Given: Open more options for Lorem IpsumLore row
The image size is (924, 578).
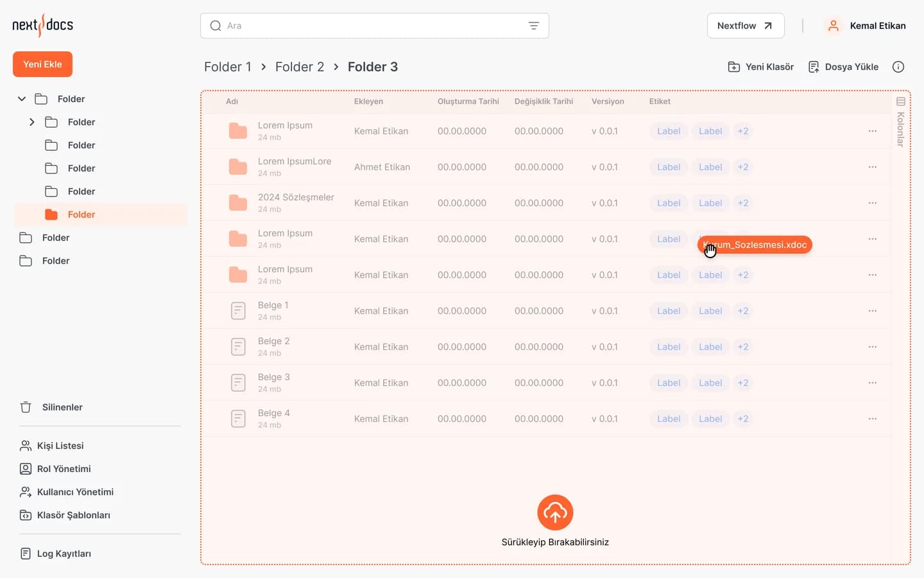Looking at the screenshot, I should pyautogui.click(x=873, y=167).
